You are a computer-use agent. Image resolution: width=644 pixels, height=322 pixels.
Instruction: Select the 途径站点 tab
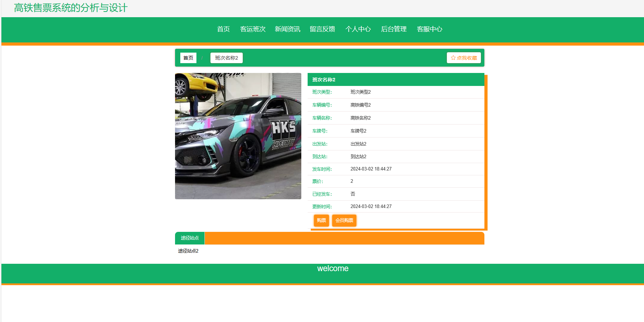(190, 238)
